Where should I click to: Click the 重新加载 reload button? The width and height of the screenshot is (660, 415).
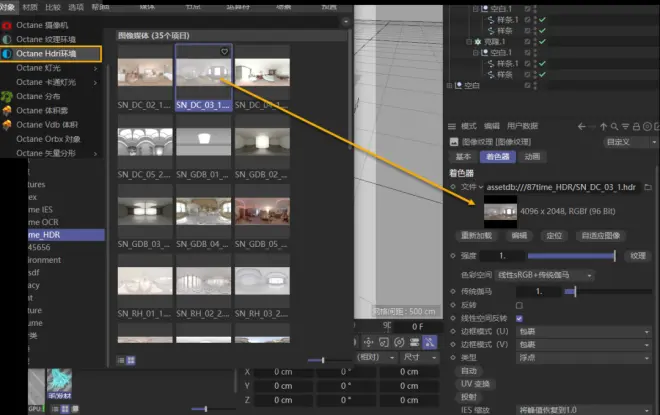coord(476,235)
